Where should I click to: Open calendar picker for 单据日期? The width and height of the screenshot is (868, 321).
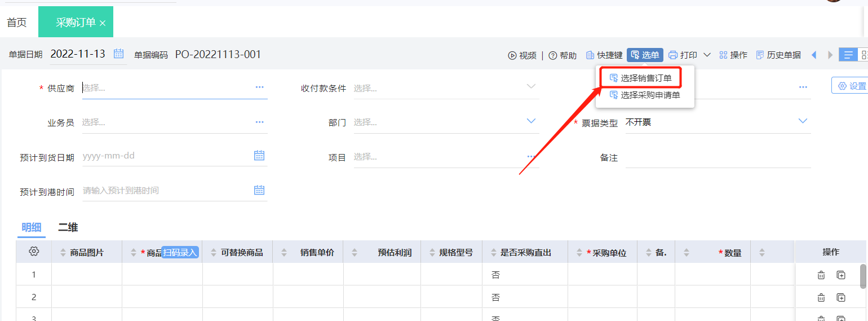click(x=119, y=54)
